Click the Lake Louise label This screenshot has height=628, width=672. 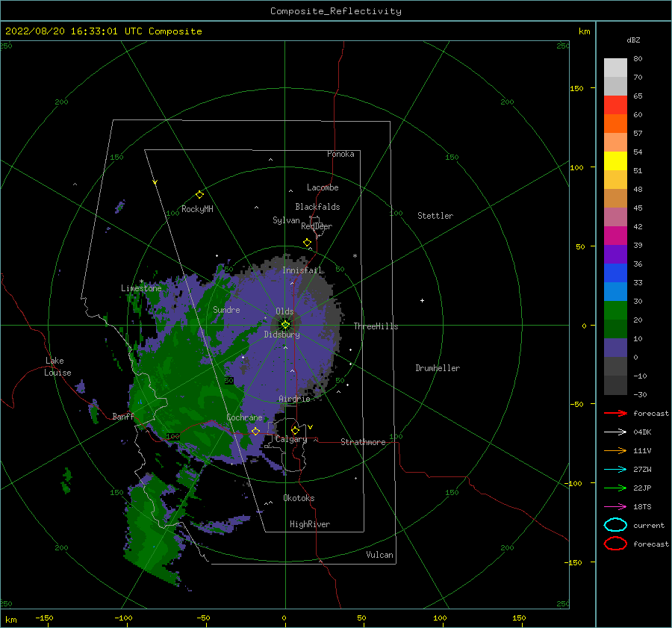coord(57,367)
